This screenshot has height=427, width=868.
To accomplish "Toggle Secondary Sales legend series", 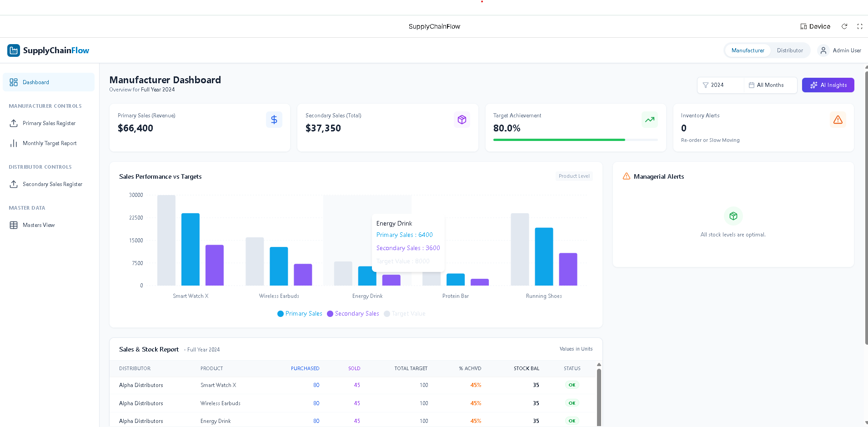I will click(353, 314).
